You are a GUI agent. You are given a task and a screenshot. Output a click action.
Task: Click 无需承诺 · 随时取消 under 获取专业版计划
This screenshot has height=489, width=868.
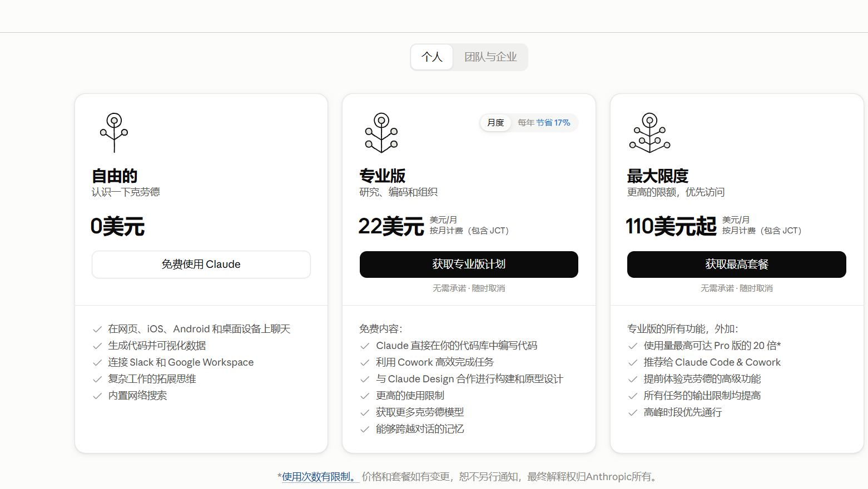(x=469, y=288)
